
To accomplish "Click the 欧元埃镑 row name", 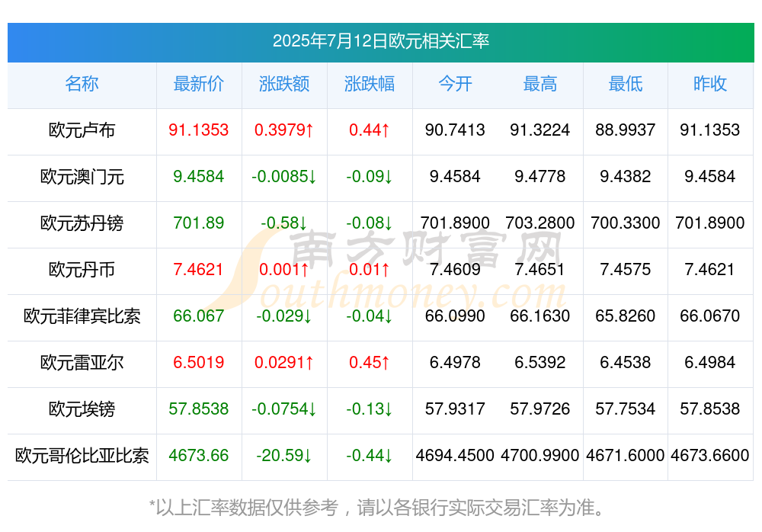I will coord(82,409).
